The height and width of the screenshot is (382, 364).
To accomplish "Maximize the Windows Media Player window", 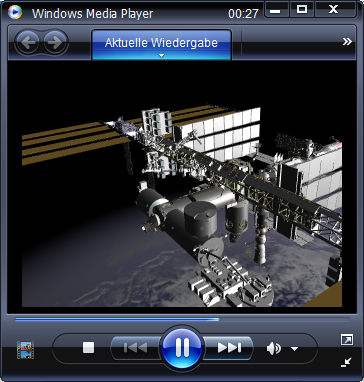I will (x=302, y=10).
